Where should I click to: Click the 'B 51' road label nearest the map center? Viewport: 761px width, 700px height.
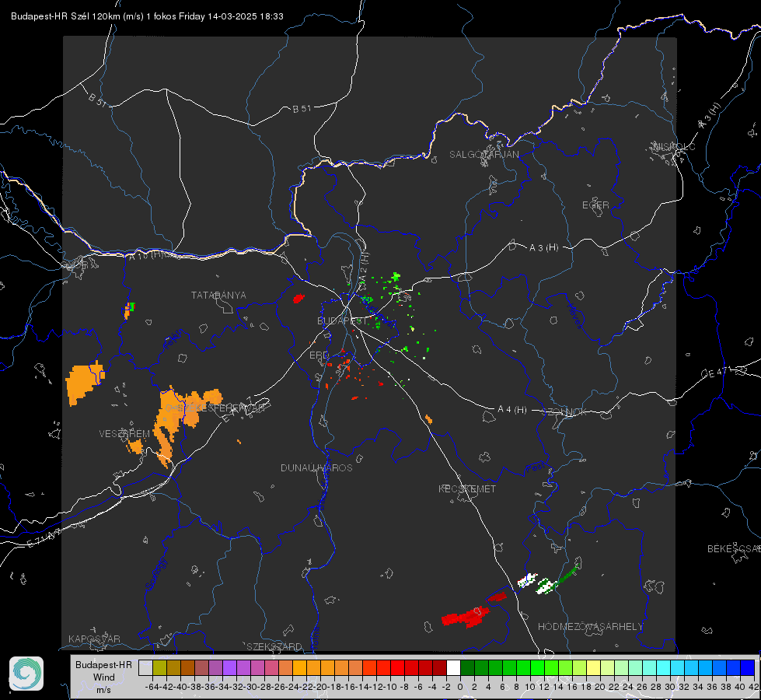302,109
